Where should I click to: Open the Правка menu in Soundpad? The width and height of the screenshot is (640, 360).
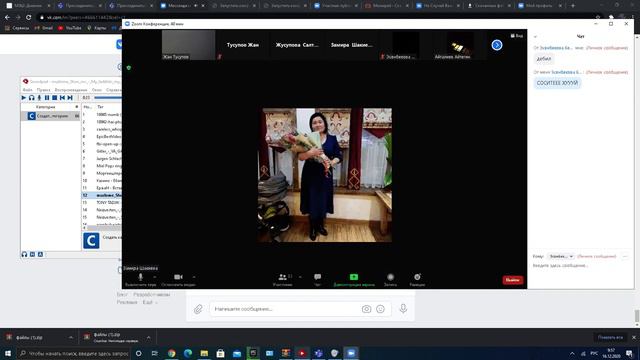tap(43, 90)
